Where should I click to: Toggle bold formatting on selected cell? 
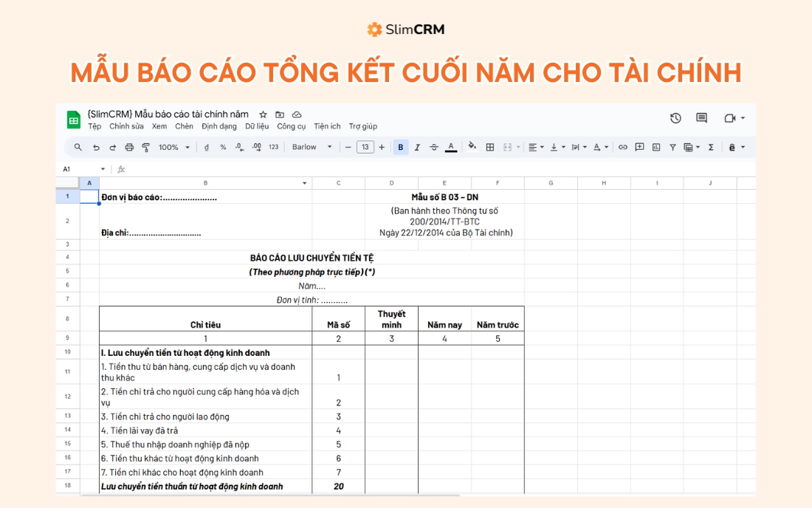click(399, 147)
